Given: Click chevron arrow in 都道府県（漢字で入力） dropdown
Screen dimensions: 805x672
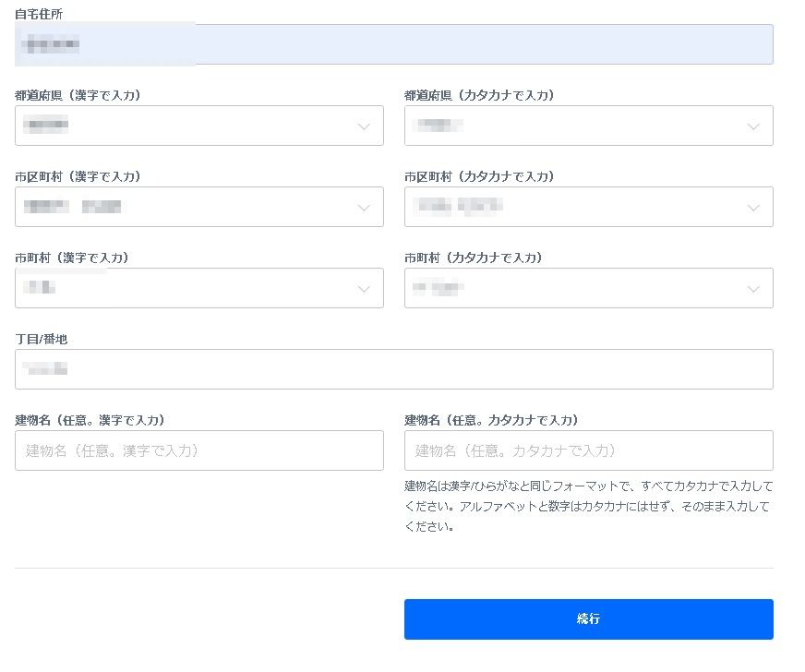Looking at the screenshot, I should (x=364, y=126).
